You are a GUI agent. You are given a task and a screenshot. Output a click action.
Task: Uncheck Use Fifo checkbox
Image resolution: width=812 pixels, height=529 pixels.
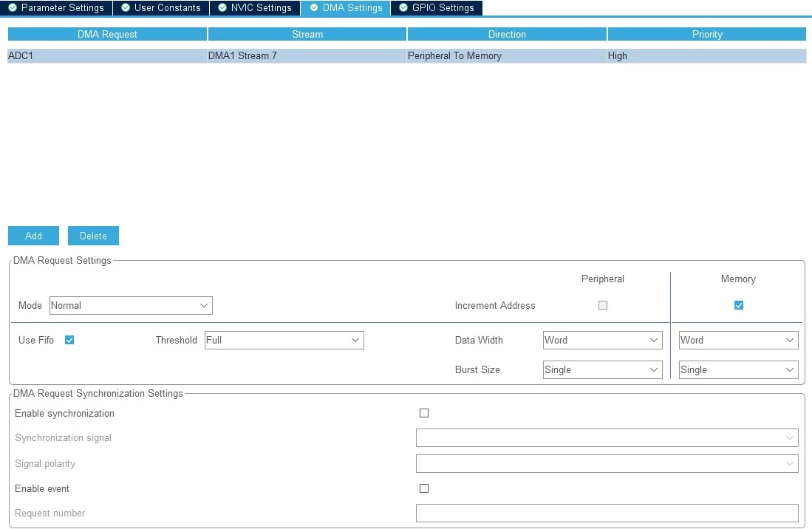click(69, 340)
